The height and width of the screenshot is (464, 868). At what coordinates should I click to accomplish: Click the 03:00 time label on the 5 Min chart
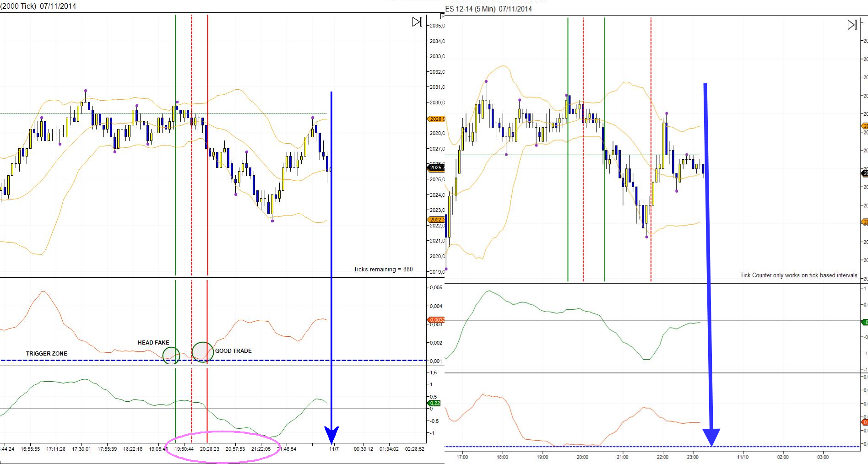(823, 457)
